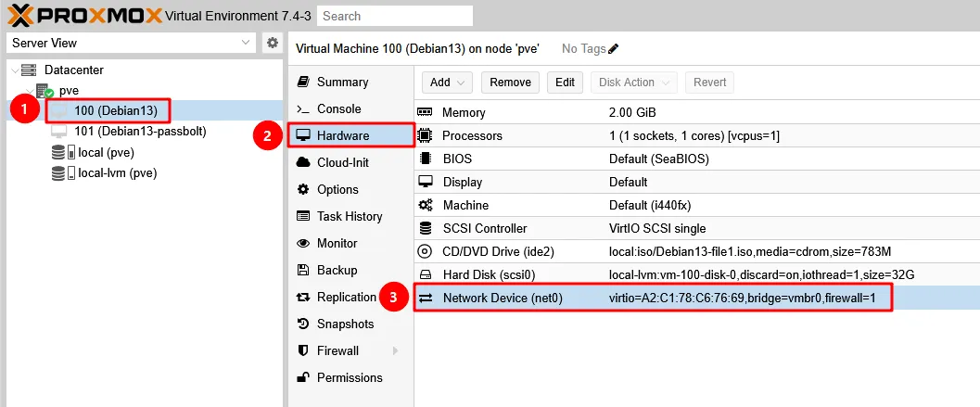Open the Console tab
Viewport: 980px width, 407px height.
[x=350, y=108]
